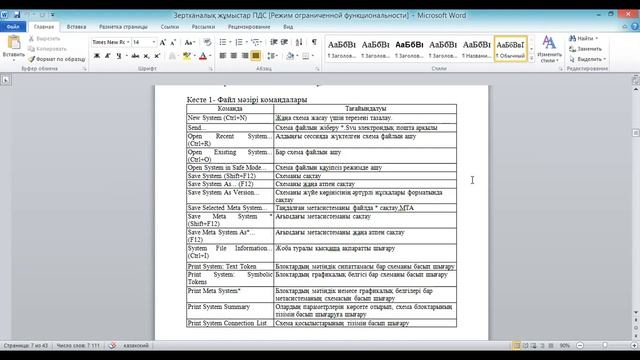Apply subscript formatting
This screenshot has height=360, width=640.
[x=146, y=56]
